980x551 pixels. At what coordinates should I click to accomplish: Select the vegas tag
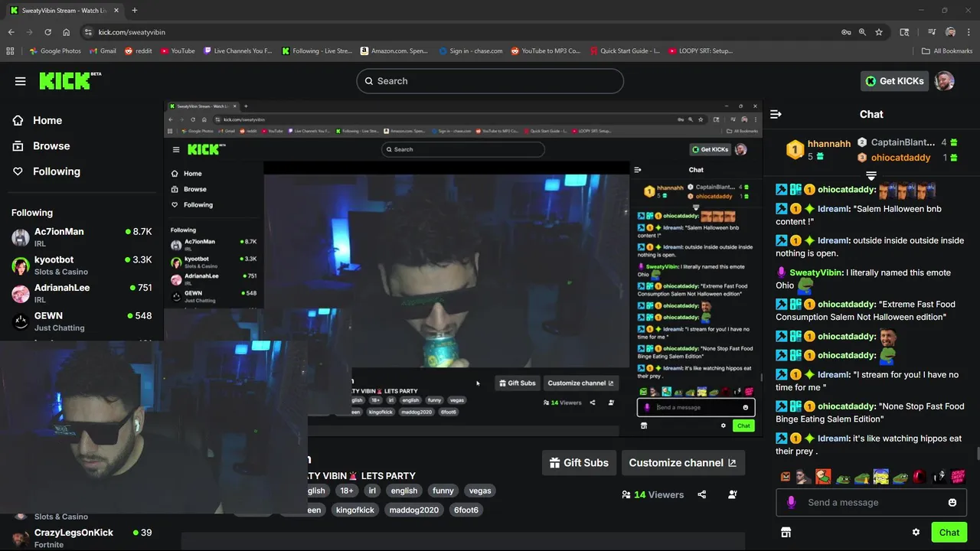coord(480,491)
